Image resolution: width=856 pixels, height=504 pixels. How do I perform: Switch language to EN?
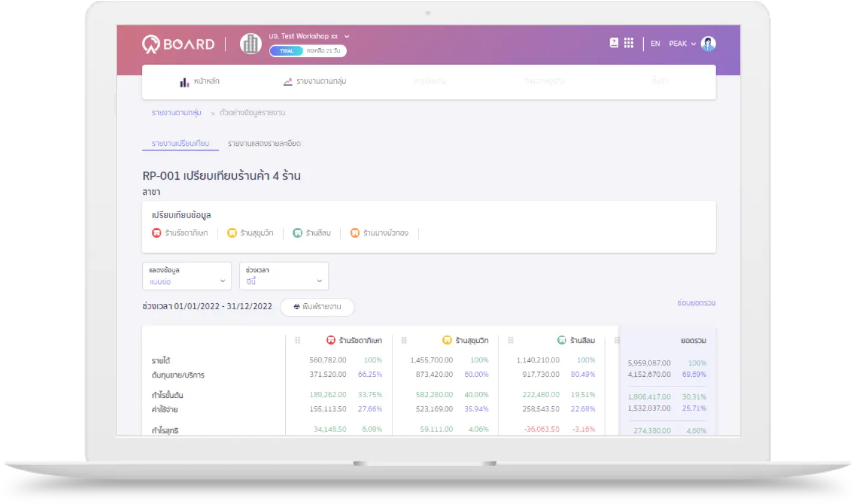click(x=655, y=43)
